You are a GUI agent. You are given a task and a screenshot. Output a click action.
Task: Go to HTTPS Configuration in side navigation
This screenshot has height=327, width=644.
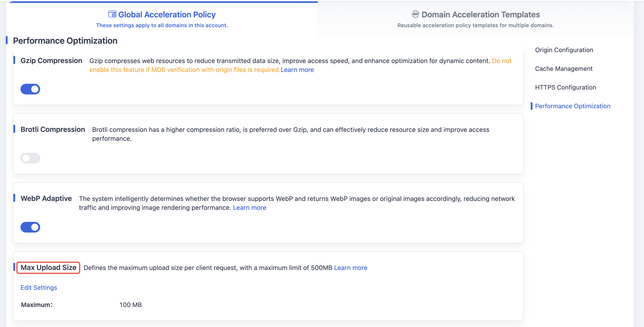(x=566, y=88)
